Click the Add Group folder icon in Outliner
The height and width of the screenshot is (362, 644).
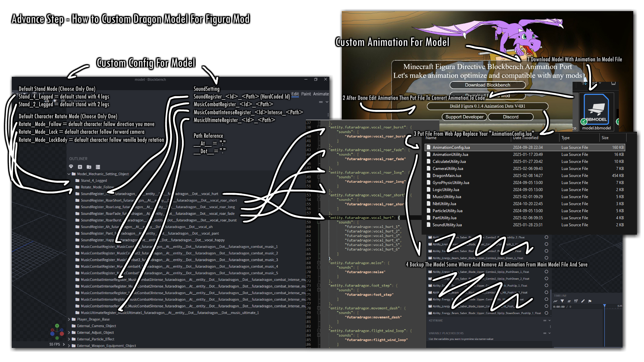pos(89,167)
